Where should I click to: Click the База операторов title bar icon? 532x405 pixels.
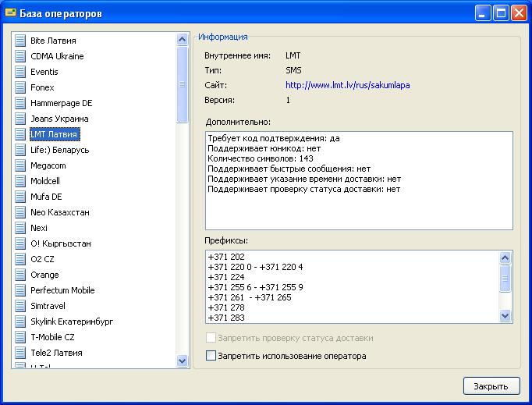coord(10,13)
